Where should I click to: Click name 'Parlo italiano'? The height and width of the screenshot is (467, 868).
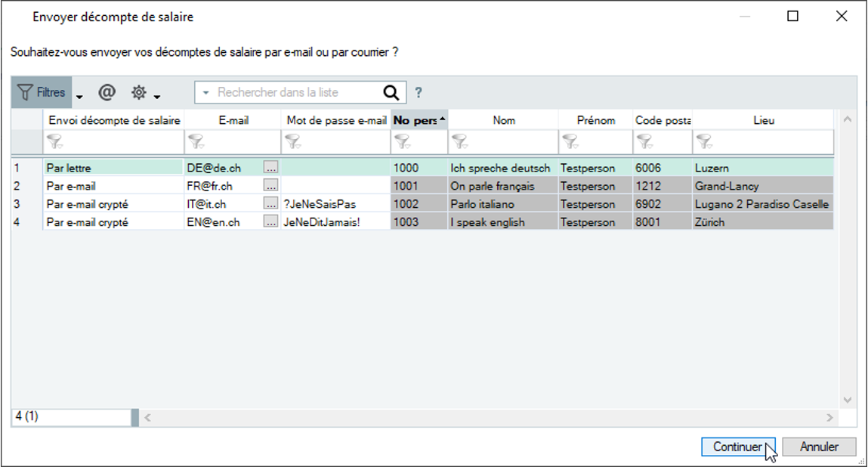503,204
